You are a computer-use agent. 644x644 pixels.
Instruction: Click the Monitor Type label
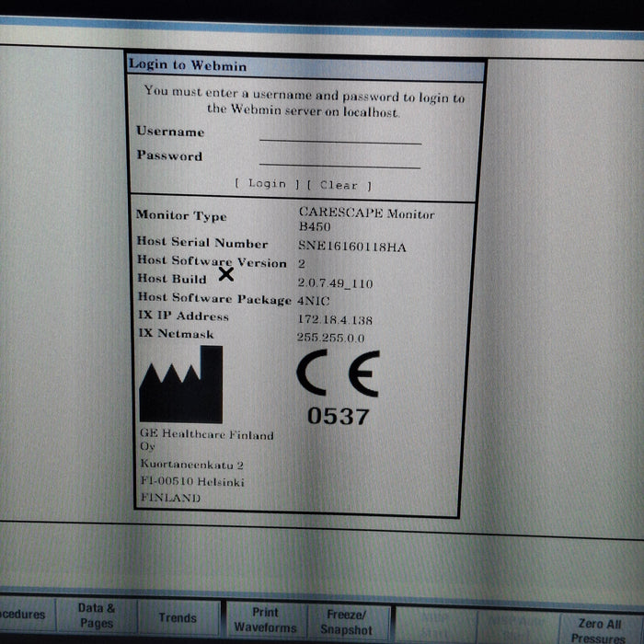tap(181, 215)
